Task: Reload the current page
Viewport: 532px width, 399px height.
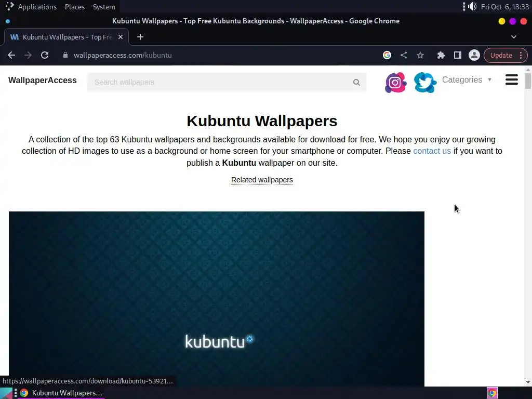Action: [x=45, y=55]
